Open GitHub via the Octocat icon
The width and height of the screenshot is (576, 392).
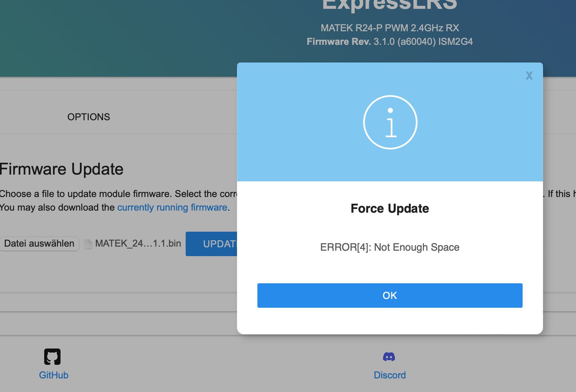click(x=53, y=356)
